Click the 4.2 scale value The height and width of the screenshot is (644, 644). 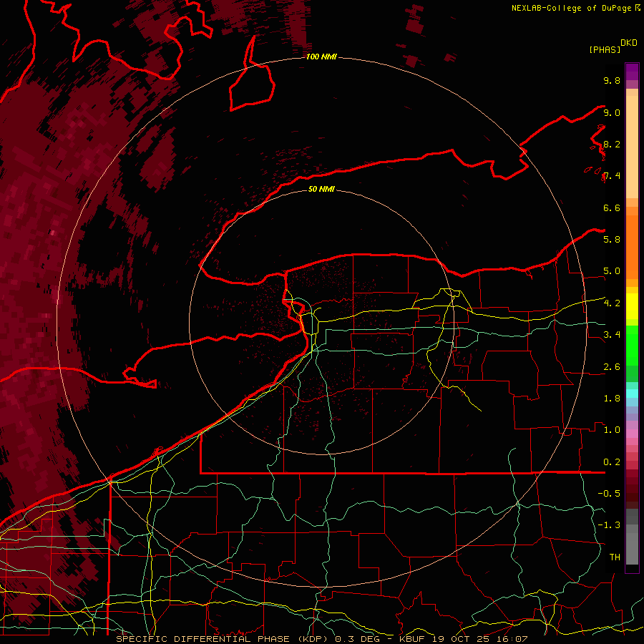[612, 303]
